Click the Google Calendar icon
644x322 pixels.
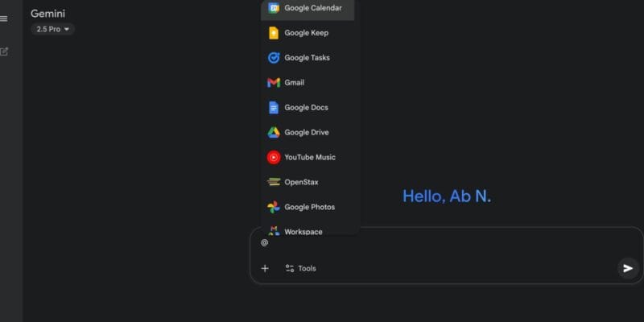click(x=274, y=8)
